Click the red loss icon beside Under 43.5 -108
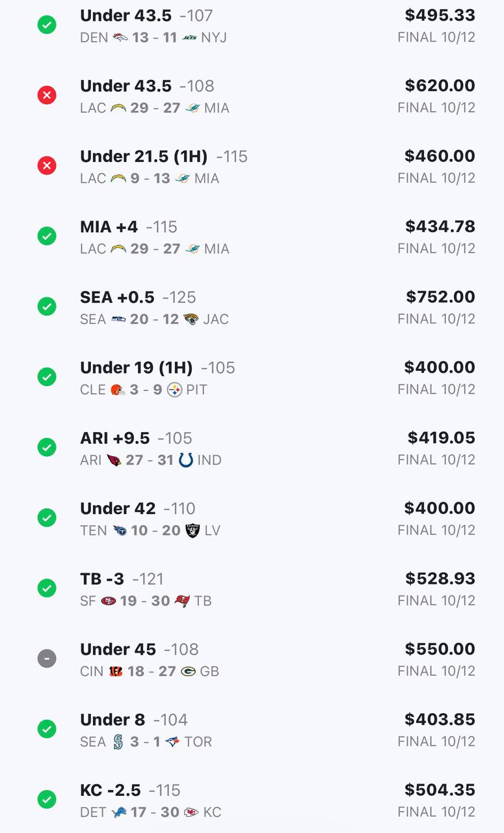Viewport: 504px width, 833px height. pos(47,95)
